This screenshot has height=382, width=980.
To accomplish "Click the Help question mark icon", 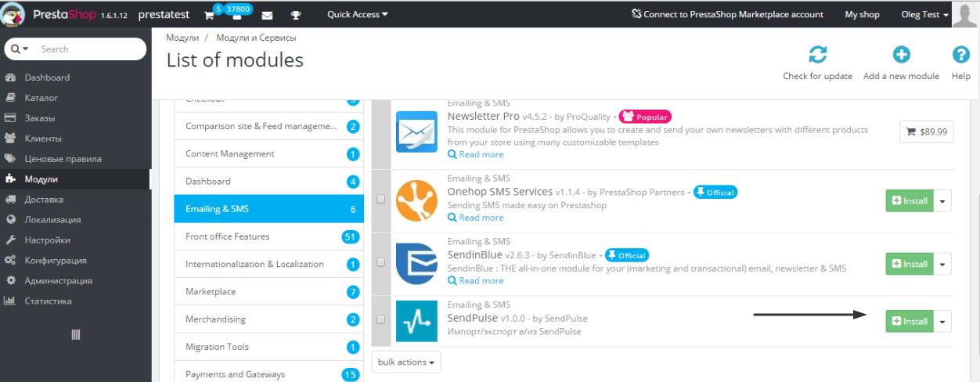I will pyautogui.click(x=960, y=55).
